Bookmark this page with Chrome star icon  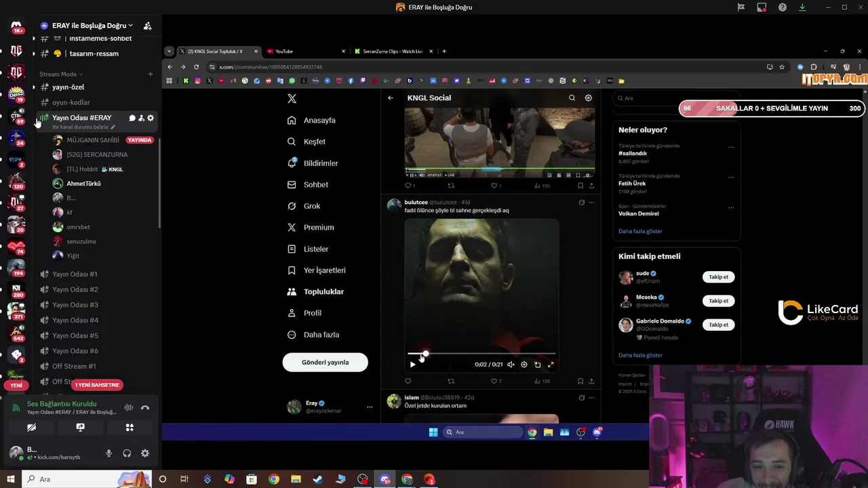click(782, 67)
